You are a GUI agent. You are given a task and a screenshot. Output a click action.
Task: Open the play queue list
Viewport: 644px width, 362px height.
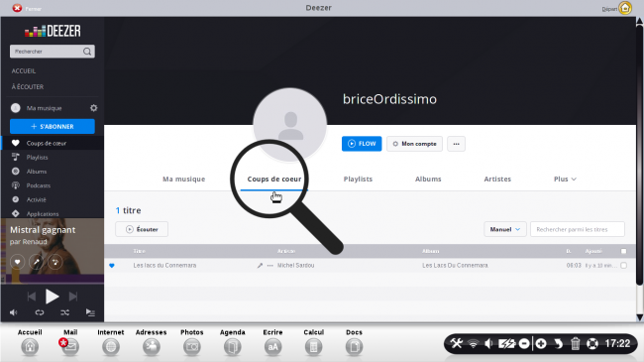pyautogui.click(x=90, y=312)
